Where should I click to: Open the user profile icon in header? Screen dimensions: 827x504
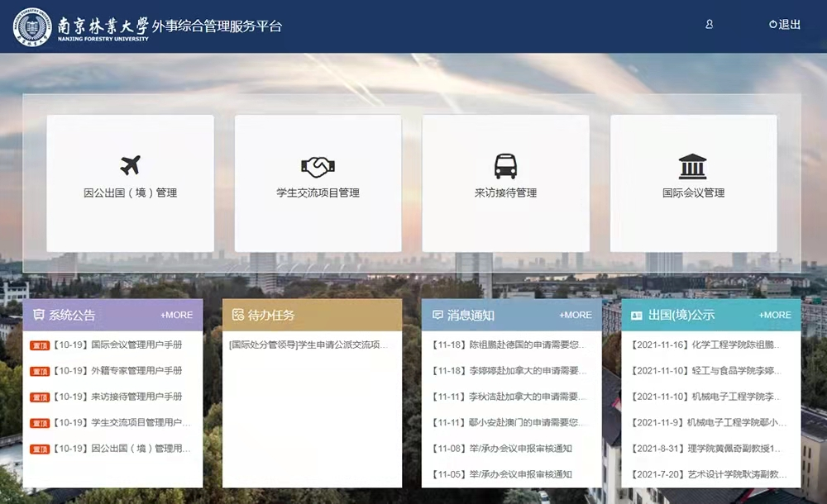coord(710,24)
